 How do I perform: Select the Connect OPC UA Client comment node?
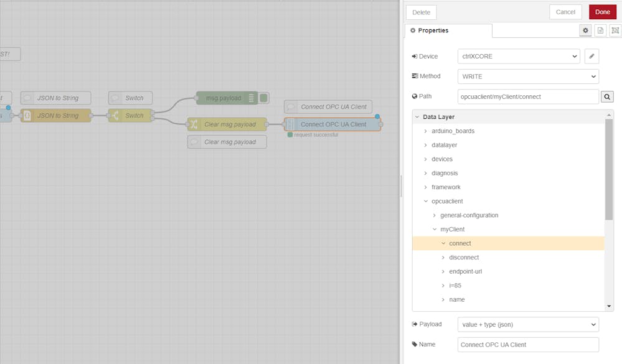[x=328, y=106]
